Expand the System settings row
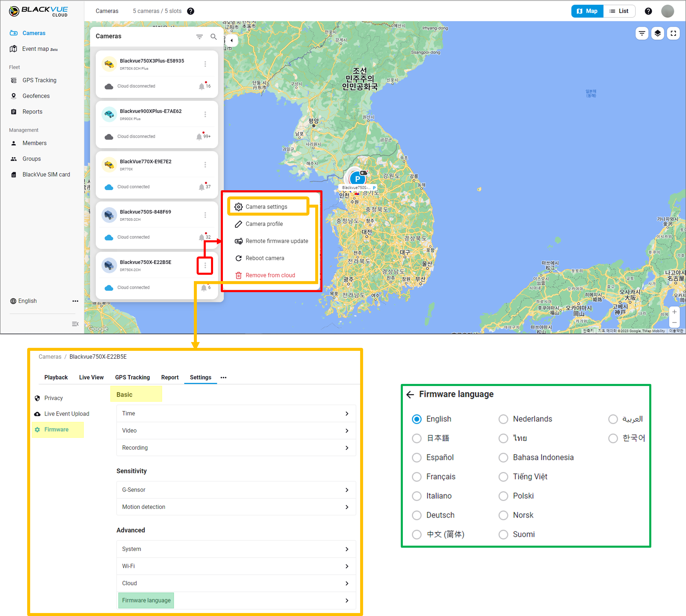The width and height of the screenshot is (686, 616). point(236,549)
